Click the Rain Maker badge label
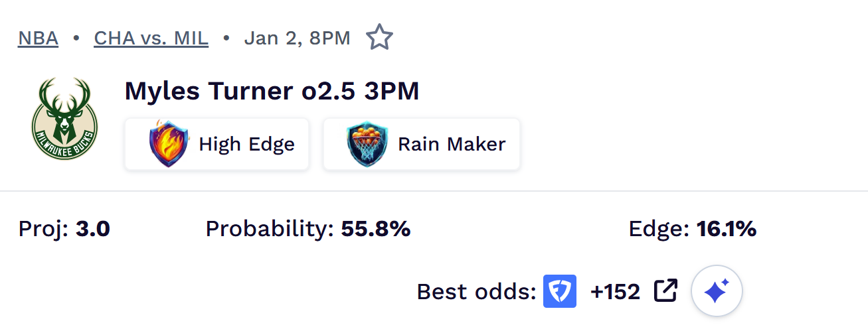Image resolution: width=868 pixels, height=335 pixels. pos(452,144)
